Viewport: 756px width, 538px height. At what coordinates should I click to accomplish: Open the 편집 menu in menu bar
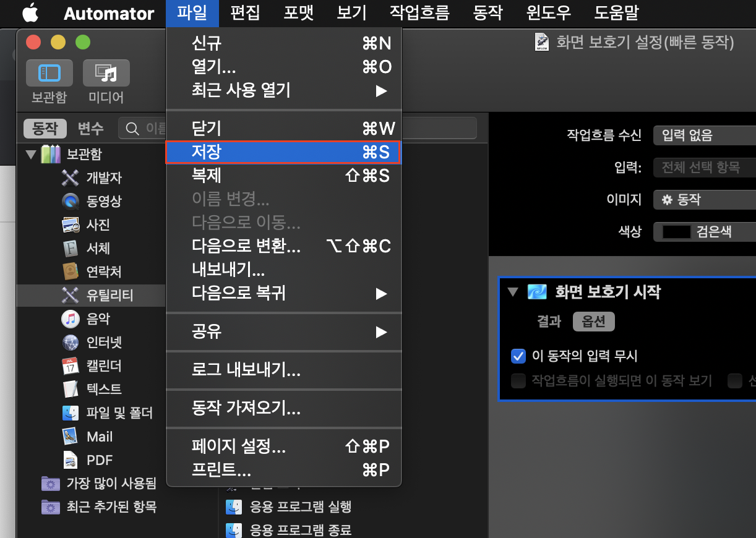coord(245,12)
